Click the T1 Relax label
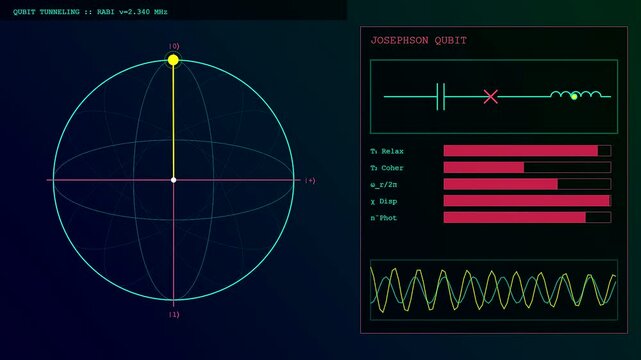641x360 pixels. coord(387,151)
